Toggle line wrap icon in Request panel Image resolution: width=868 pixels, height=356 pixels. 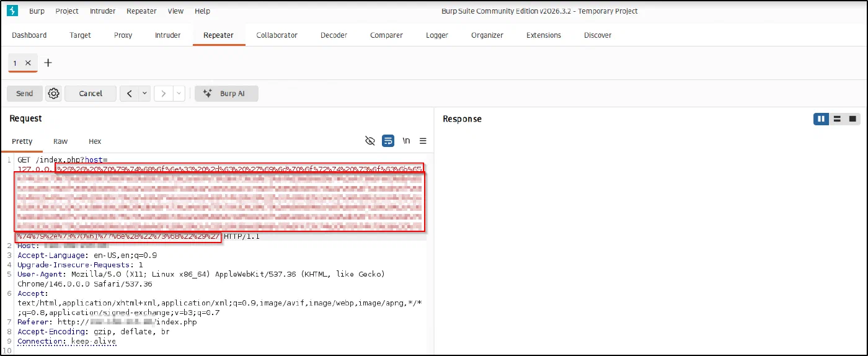point(388,141)
